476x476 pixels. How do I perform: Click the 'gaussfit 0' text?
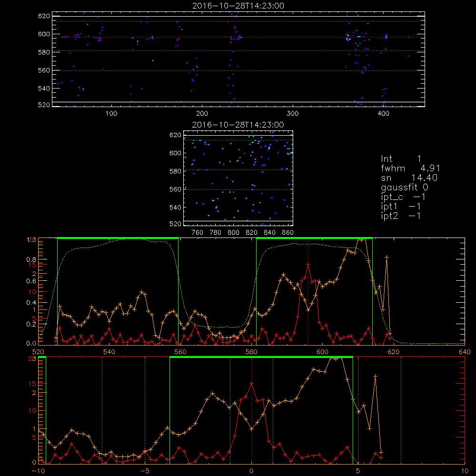(x=404, y=187)
